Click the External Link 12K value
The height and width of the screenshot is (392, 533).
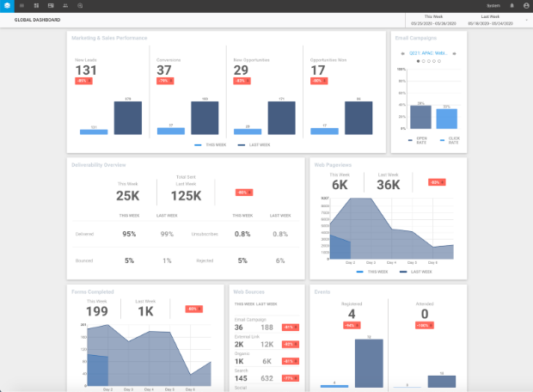coord(266,345)
